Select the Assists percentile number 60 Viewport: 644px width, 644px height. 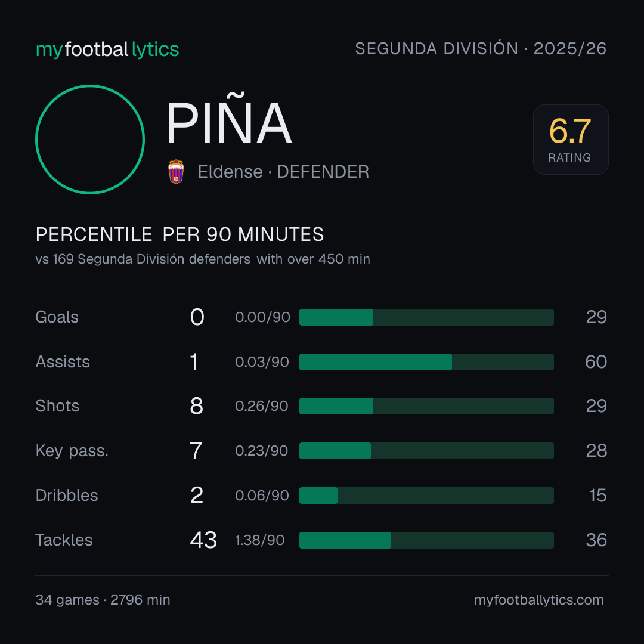[x=596, y=362]
